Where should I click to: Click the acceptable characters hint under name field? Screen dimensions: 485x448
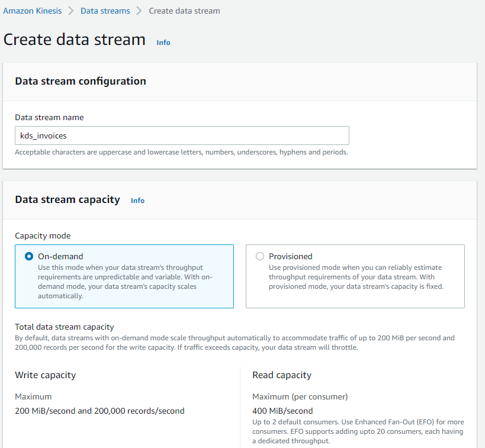click(x=181, y=152)
